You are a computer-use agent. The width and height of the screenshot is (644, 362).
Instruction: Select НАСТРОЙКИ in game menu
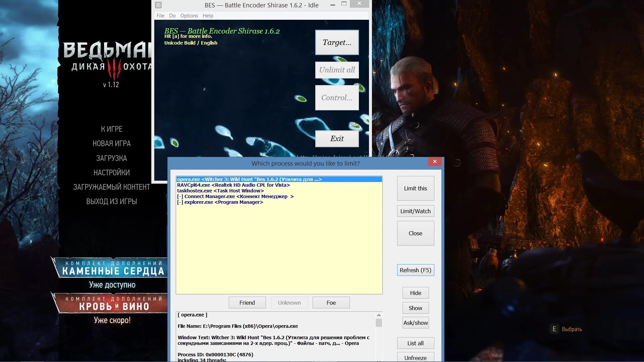pos(112,173)
